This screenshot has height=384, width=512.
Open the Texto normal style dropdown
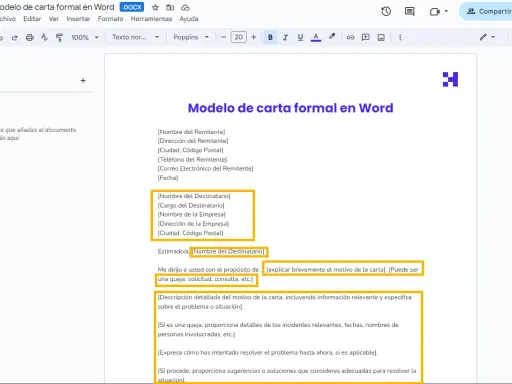[x=136, y=37]
